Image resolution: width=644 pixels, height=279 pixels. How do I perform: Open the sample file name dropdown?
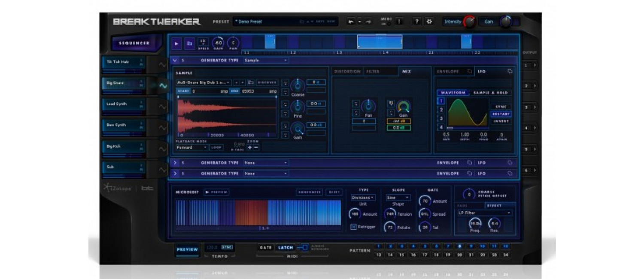click(x=204, y=82)
